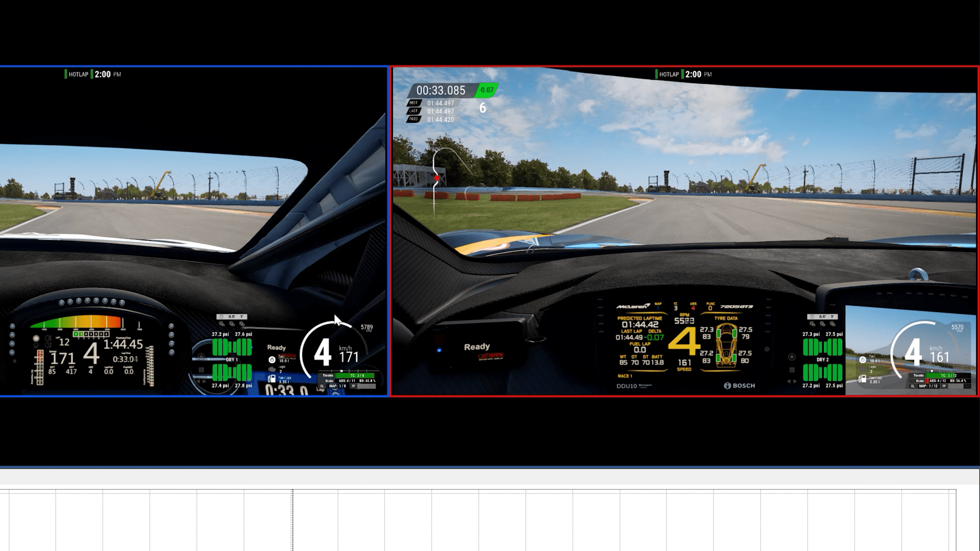The image size is (980, 551).
Task: Select the HOTLAP label on the right view
Action: (670, 74)
